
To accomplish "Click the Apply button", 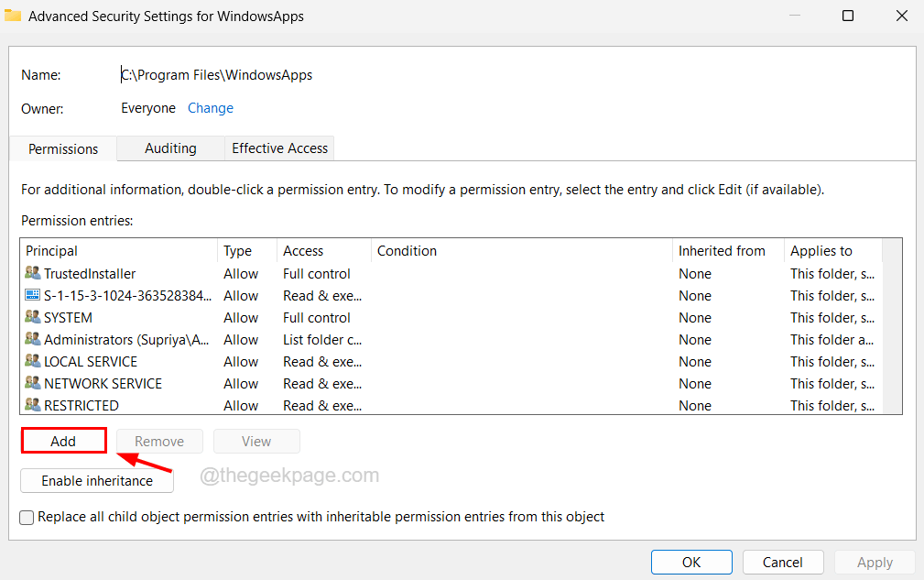I will point(875,562).
